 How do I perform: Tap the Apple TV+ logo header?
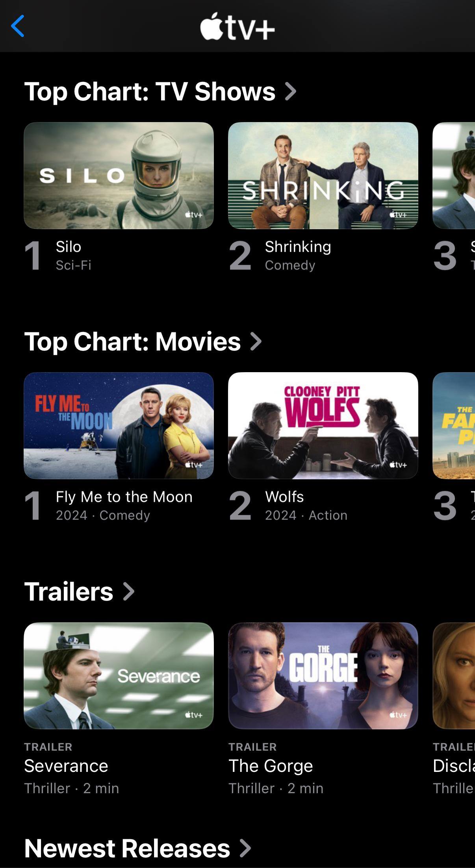pyautogui.click(x=237, y=26)
